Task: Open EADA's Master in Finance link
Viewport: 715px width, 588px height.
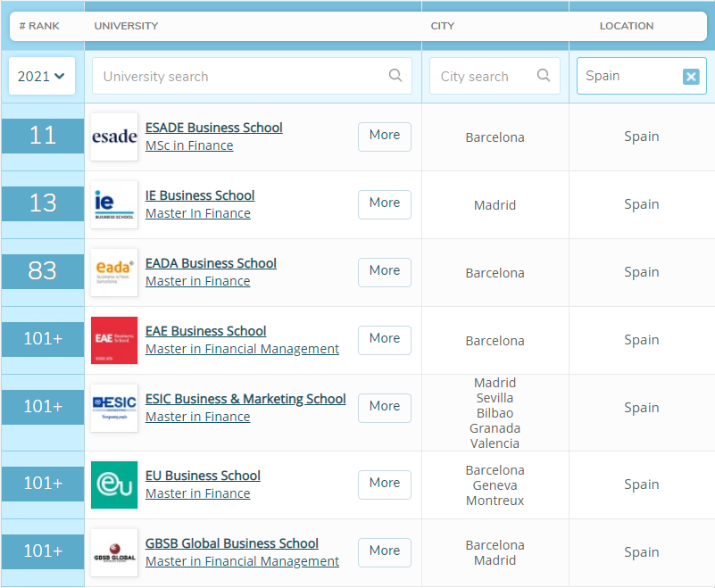Action: point(198,281)
